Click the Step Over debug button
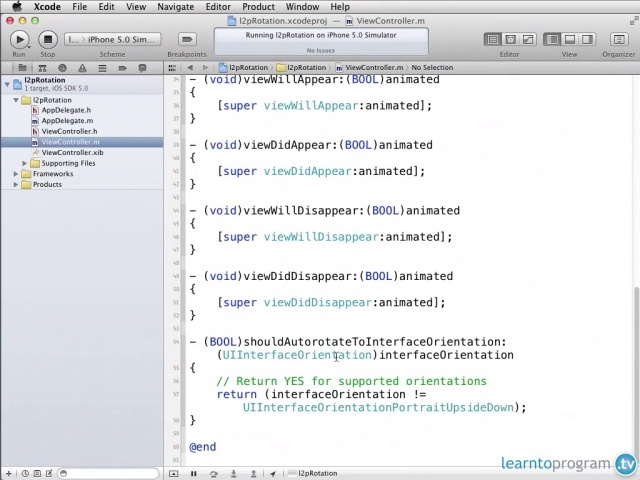The image size is (640, 480). point(213,473)
